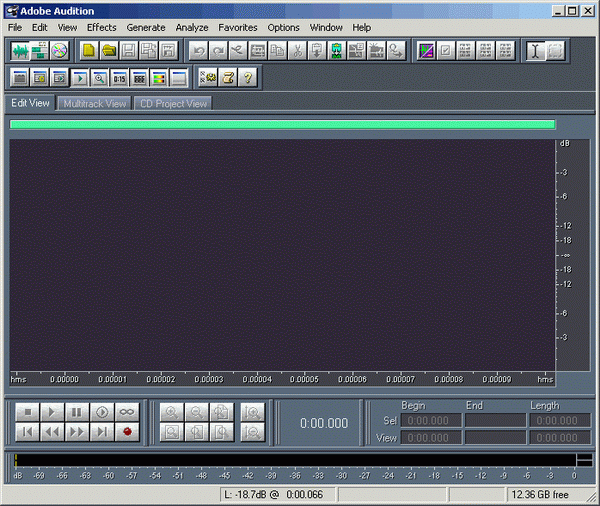Screen dimensions: 600x506
Task: Click the View Length time field
Action: click(x=559, y=437)
